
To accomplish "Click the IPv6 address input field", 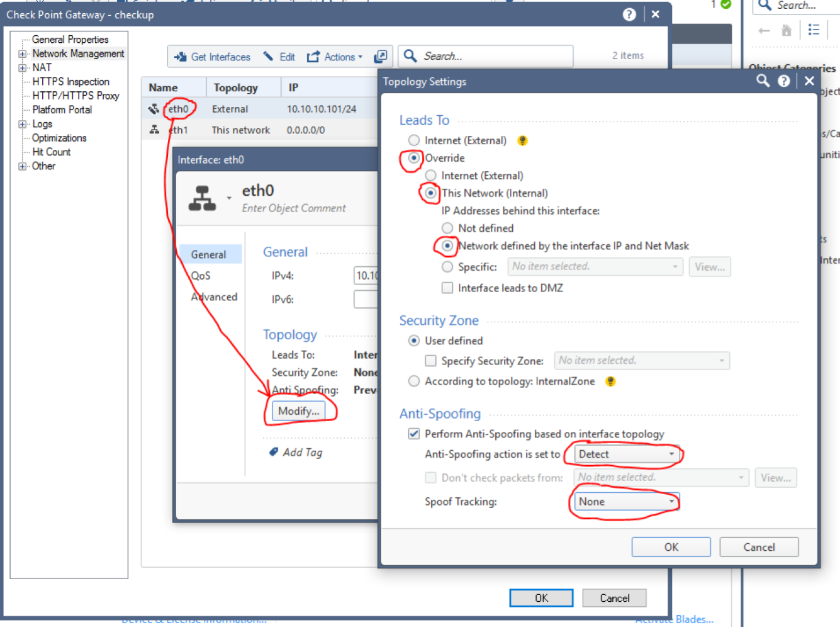I will 366,299.
